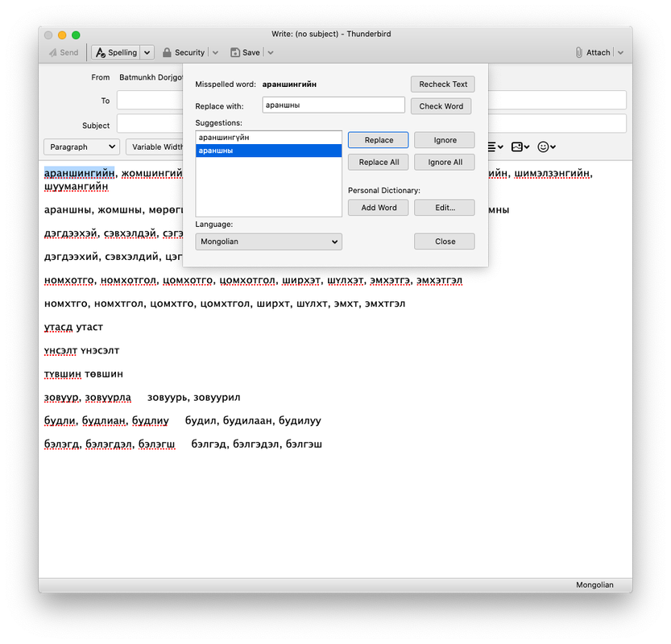Image resolution: width=671 pixels, height=644 pixels.
Task: Open the insert image menu
Action: (520, 147)
